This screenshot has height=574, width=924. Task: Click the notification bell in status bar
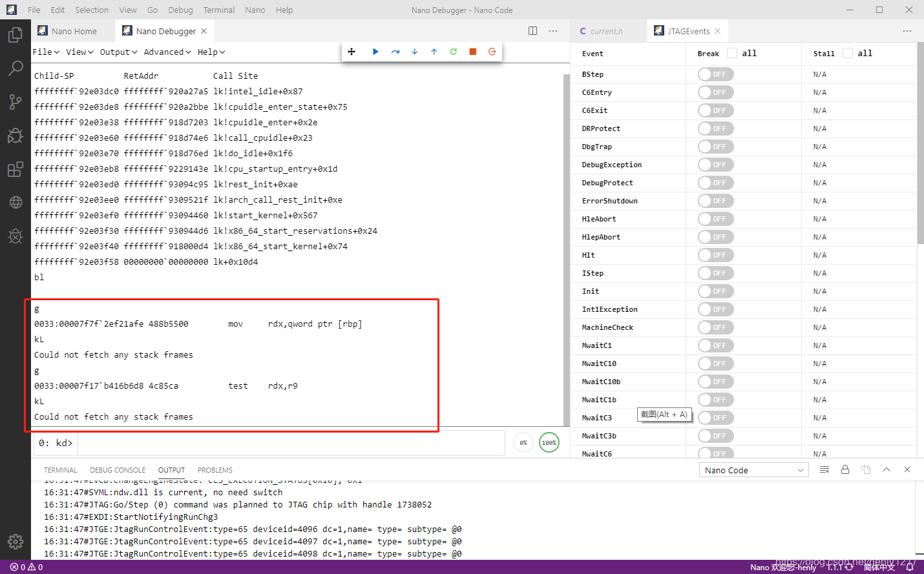click(910, 568)
